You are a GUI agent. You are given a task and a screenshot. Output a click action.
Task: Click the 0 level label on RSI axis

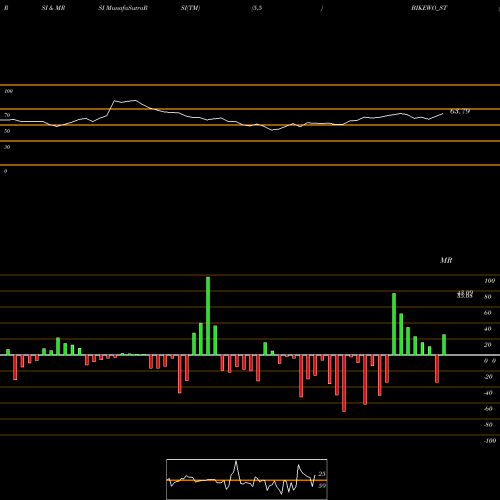[5, 171]
